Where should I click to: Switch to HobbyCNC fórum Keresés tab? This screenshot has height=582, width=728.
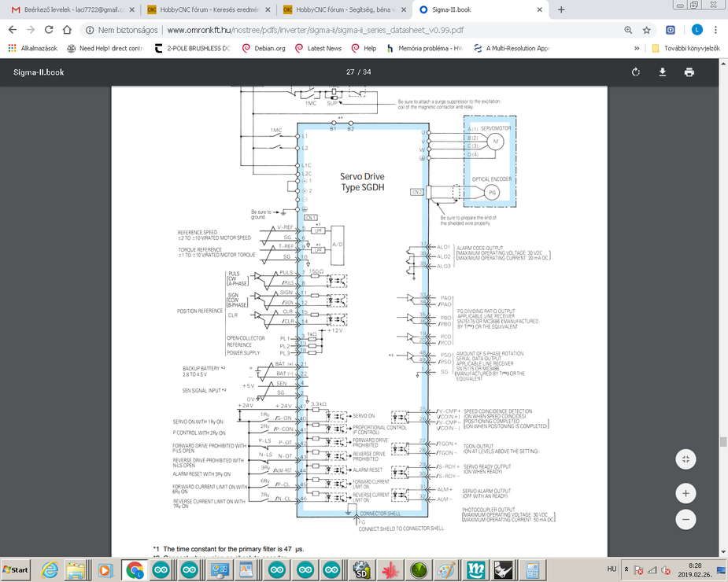tap(206, 9)
